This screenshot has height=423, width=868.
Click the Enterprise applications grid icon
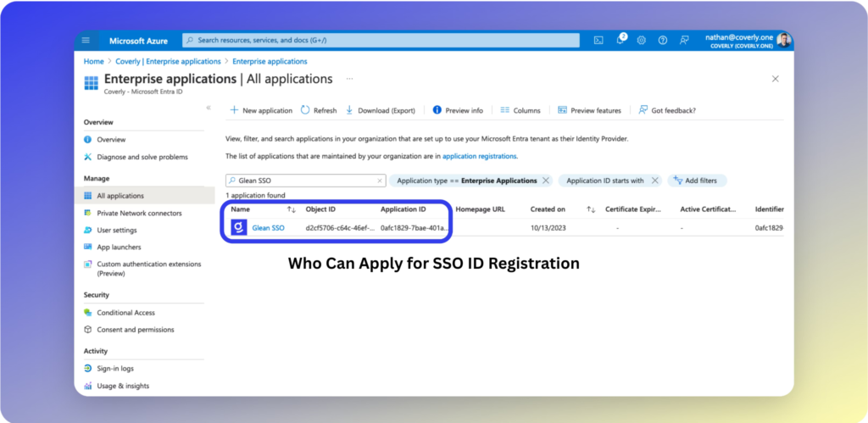tap(91, 84)
